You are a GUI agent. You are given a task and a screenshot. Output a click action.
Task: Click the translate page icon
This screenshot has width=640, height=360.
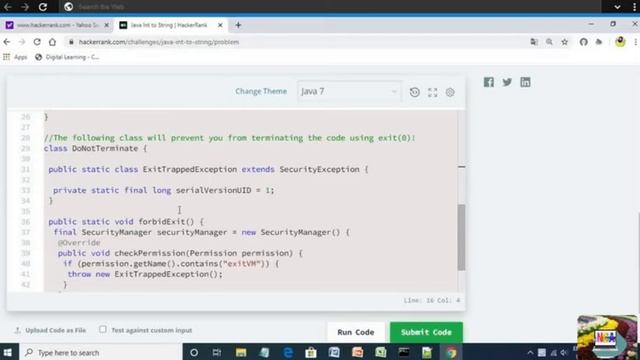coord(533,42)
